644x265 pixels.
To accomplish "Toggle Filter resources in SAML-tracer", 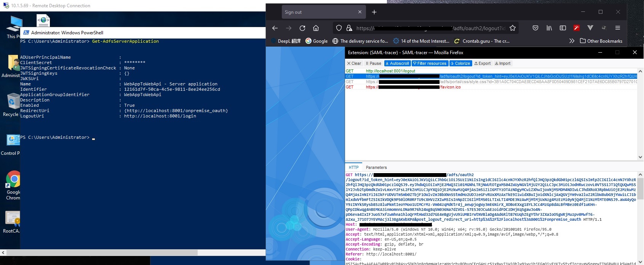I will point(430,63).
